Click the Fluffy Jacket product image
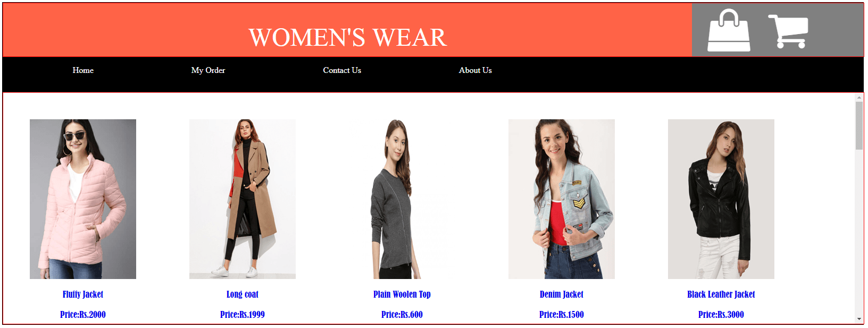The width and height of the screenshot is (868, 328). (83, 199)
